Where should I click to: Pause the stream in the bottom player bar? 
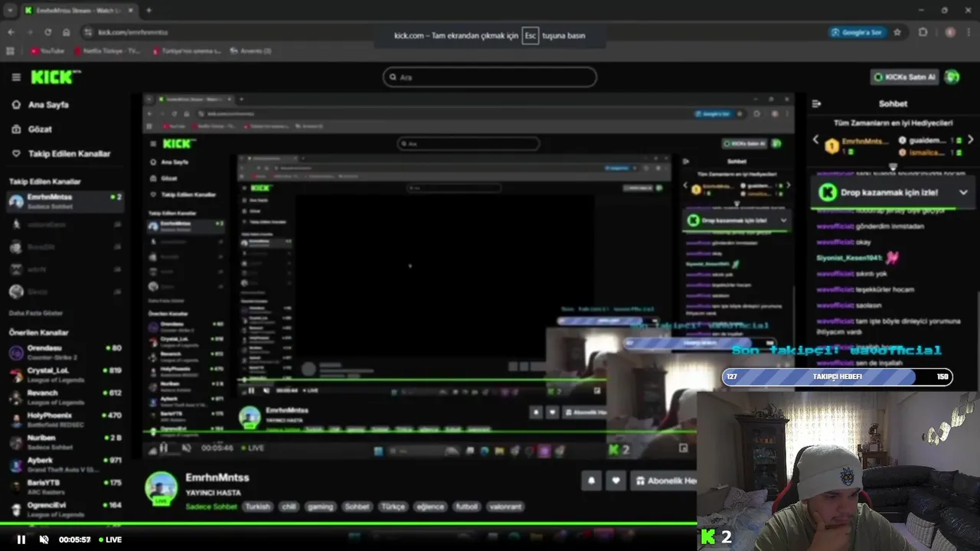[21, 540]
